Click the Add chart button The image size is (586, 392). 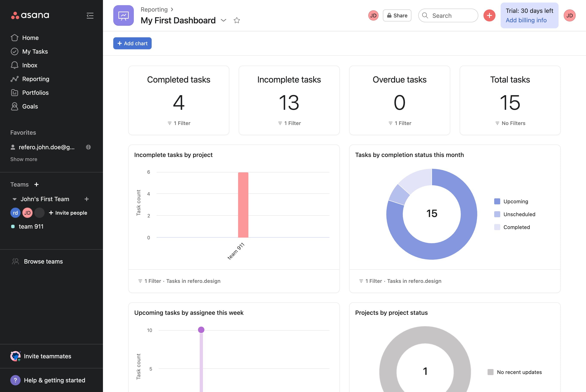click(x=132, y=43)
